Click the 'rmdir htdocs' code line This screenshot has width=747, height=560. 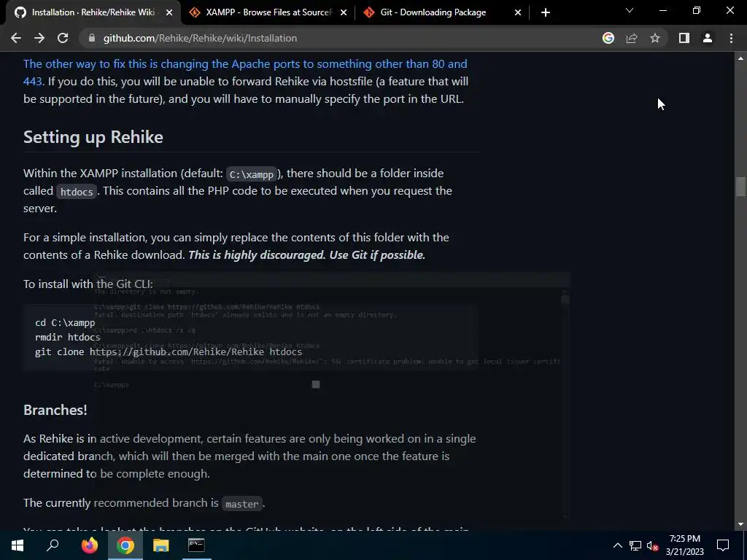coord(68,337)
